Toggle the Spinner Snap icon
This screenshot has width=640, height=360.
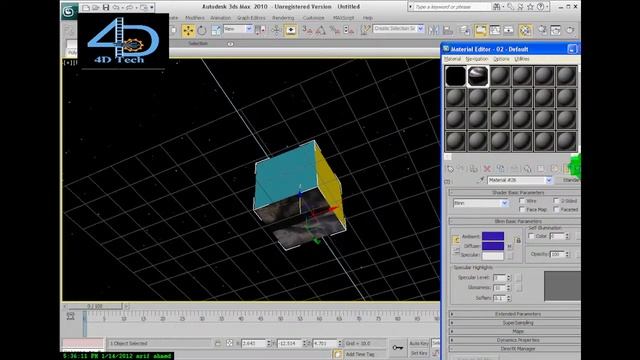point(349,30)
